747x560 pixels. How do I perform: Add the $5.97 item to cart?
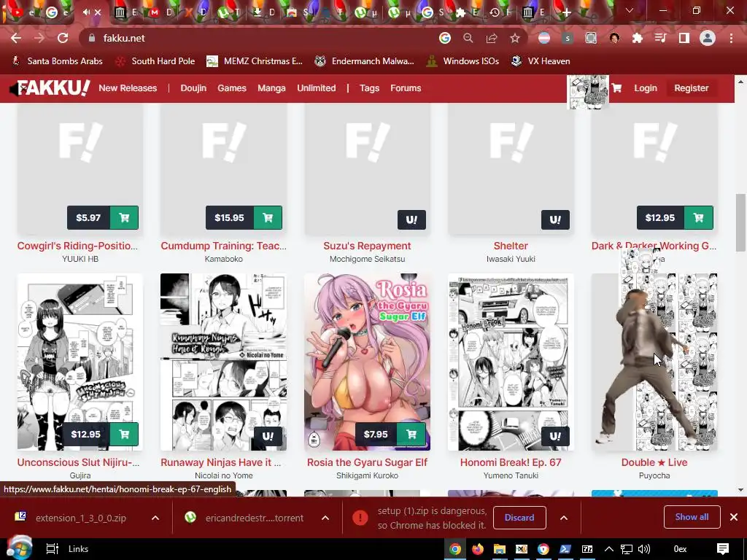pyautogui.click(x=124, y=217)
